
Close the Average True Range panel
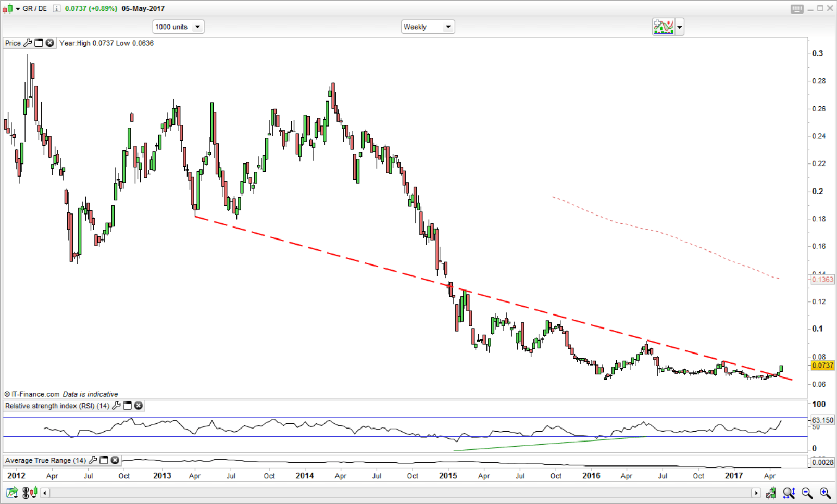click(115, 460)
